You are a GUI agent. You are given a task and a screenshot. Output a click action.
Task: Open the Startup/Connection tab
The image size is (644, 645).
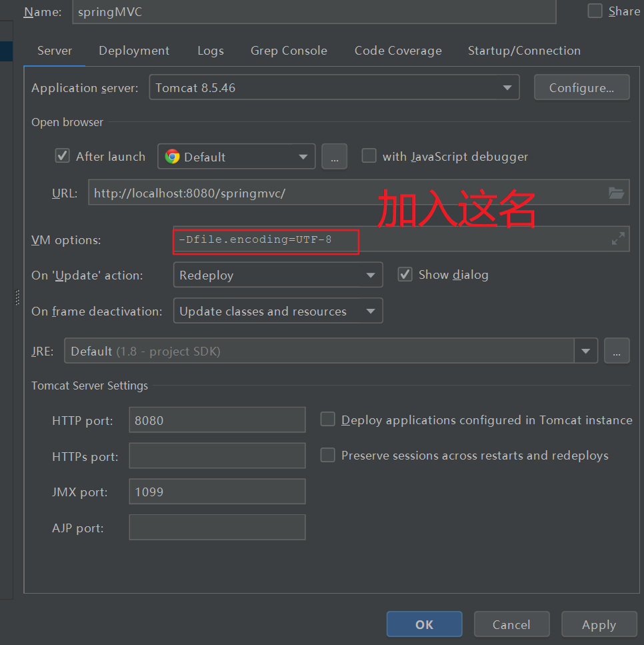coord(524,51)
